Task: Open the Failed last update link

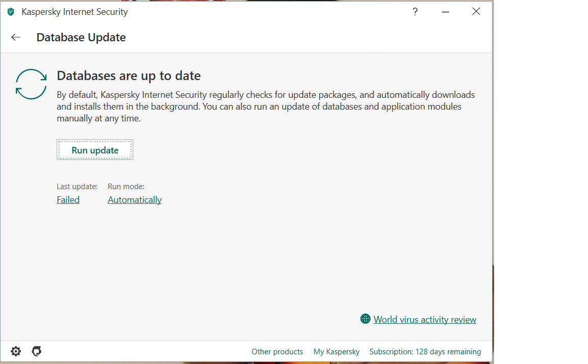Action: coord(68,200)
